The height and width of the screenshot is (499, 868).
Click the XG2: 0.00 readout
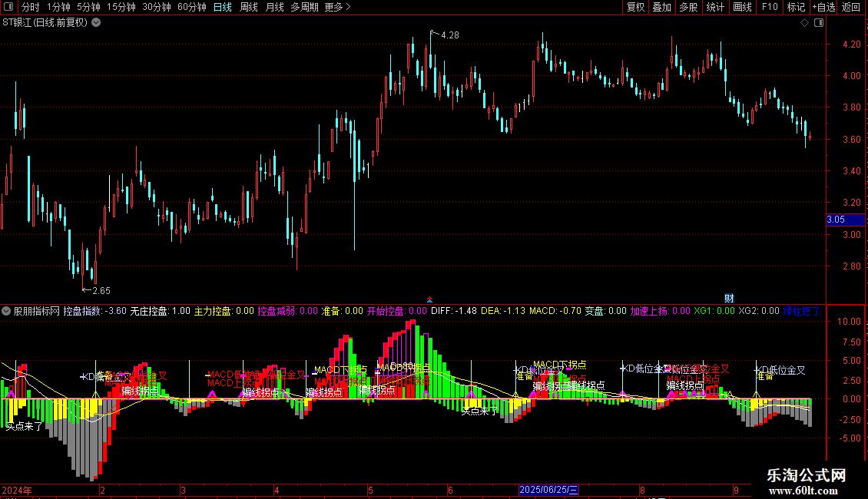point(759,311)
